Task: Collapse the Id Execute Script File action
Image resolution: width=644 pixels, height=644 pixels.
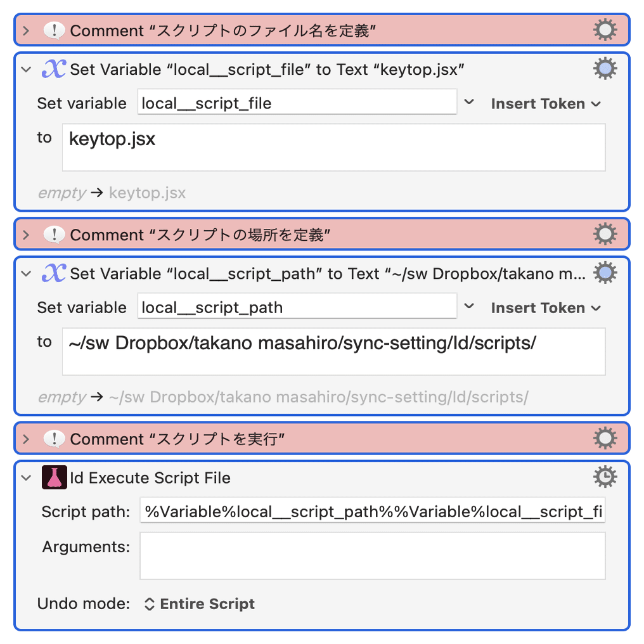Action: [x=26, y=477]
